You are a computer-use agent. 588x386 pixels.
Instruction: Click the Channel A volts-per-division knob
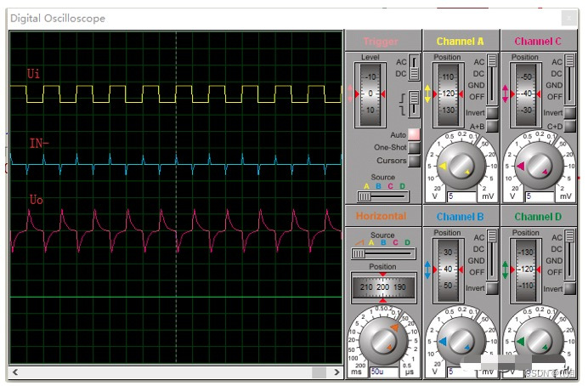460,165
